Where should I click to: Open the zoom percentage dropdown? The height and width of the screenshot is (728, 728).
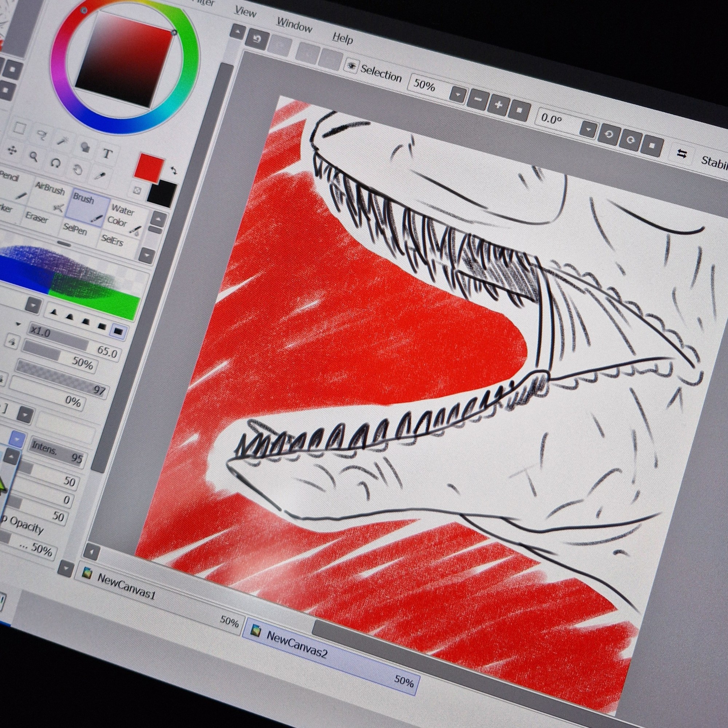(458, 95)
